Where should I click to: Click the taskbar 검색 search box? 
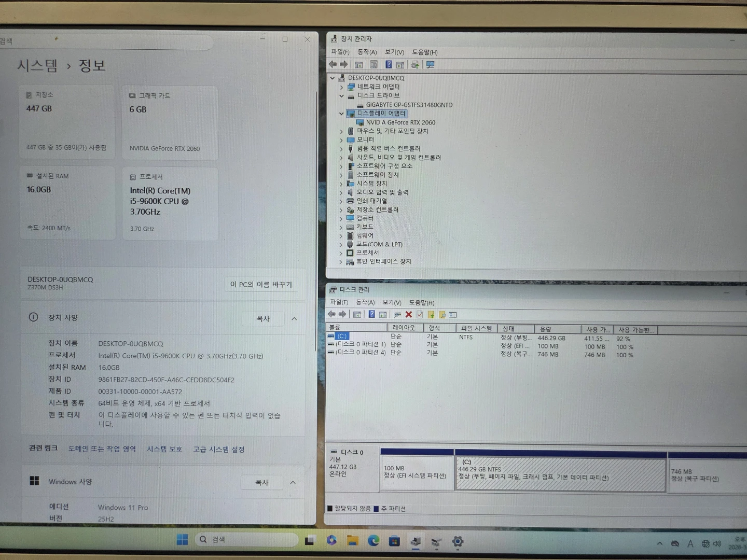(246, 540)
